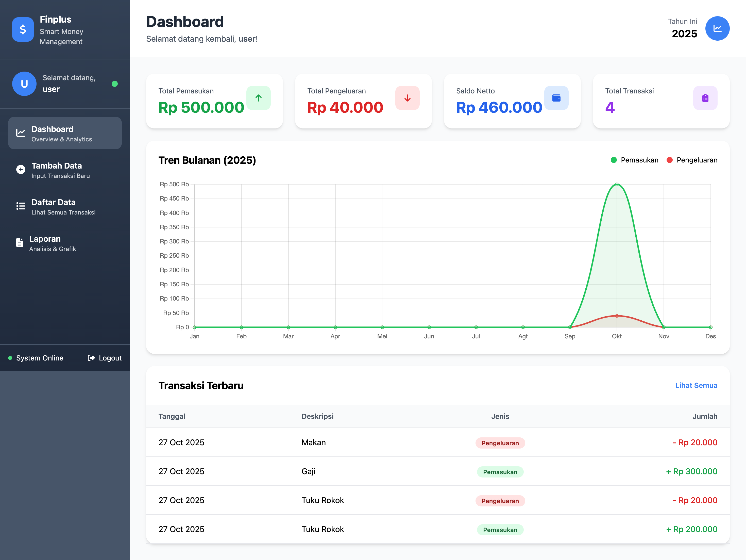Select the Gaji transaction row

[437, 471]
